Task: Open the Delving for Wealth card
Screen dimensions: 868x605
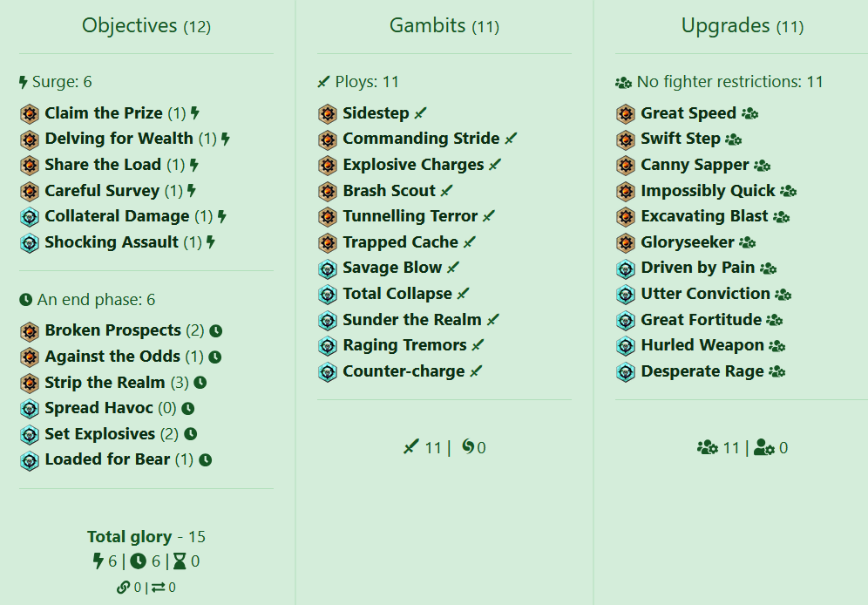Action: (119, 139)
